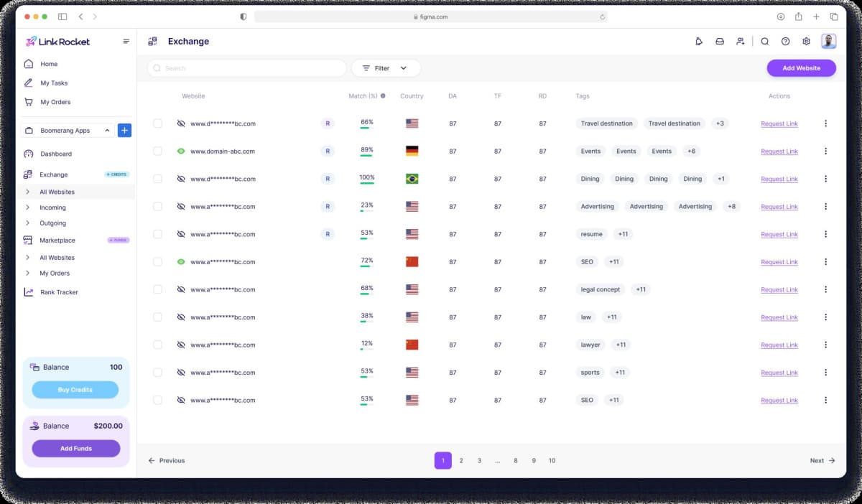Open the settings gear icon
The image size is (862, 504).
806,42
